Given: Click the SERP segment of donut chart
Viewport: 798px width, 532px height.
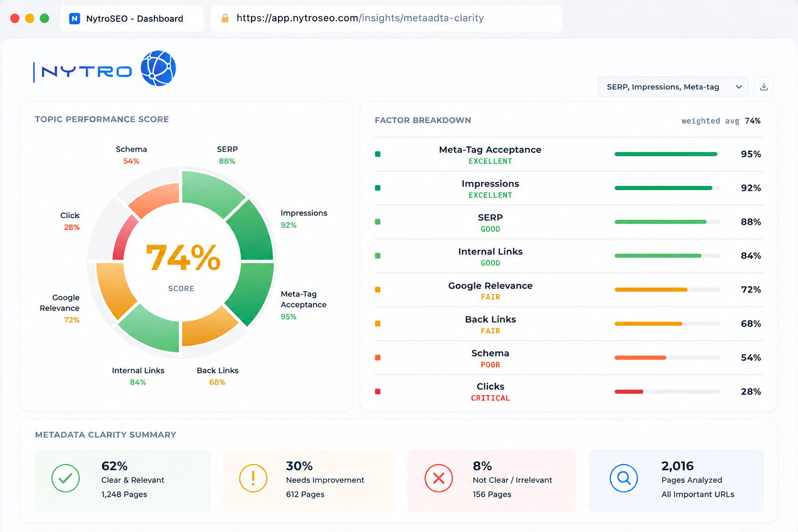Looking at the screenshot, I should (208, 191).
